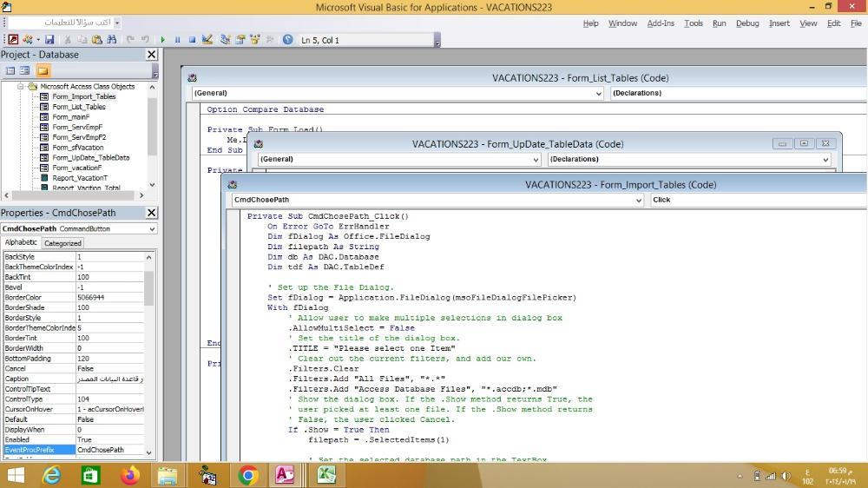868x488 pixels.
Task: Click the Copy toolbar icon
Action: click(x=82, y=39)
